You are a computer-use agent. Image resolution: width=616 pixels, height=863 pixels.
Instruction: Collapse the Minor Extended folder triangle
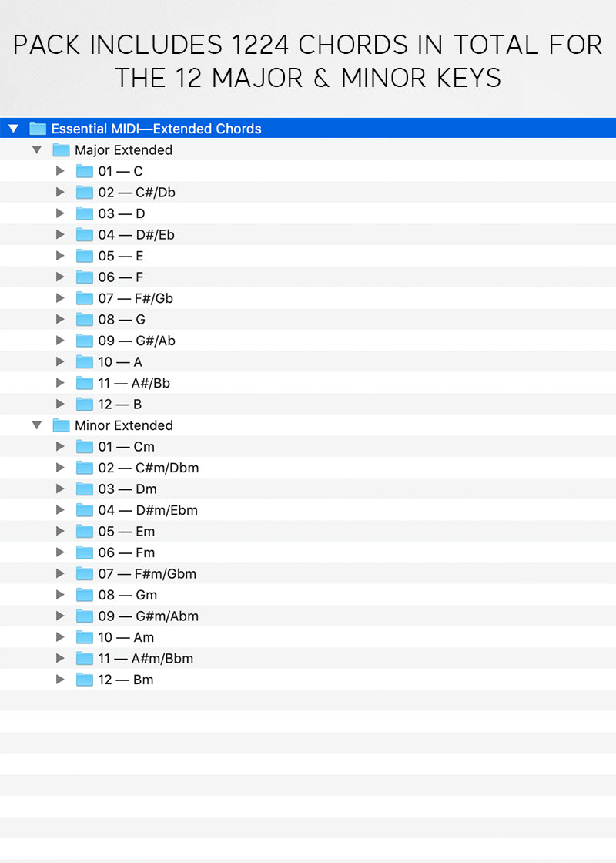tap(37, 425)
